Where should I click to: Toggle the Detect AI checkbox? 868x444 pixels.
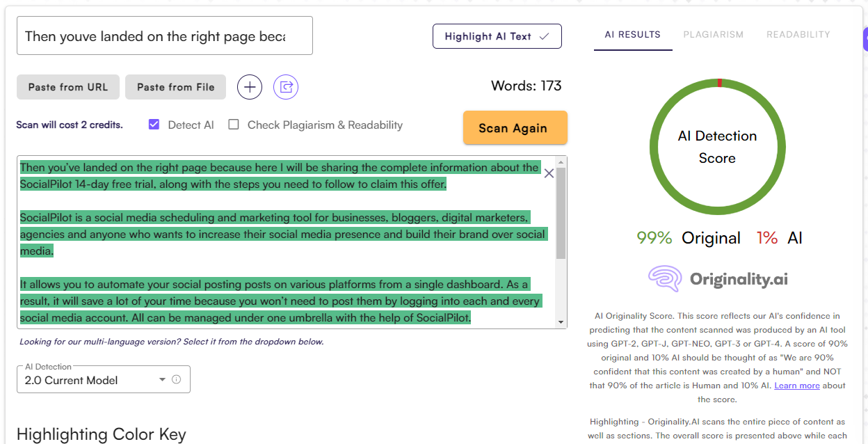click(154, 125)
